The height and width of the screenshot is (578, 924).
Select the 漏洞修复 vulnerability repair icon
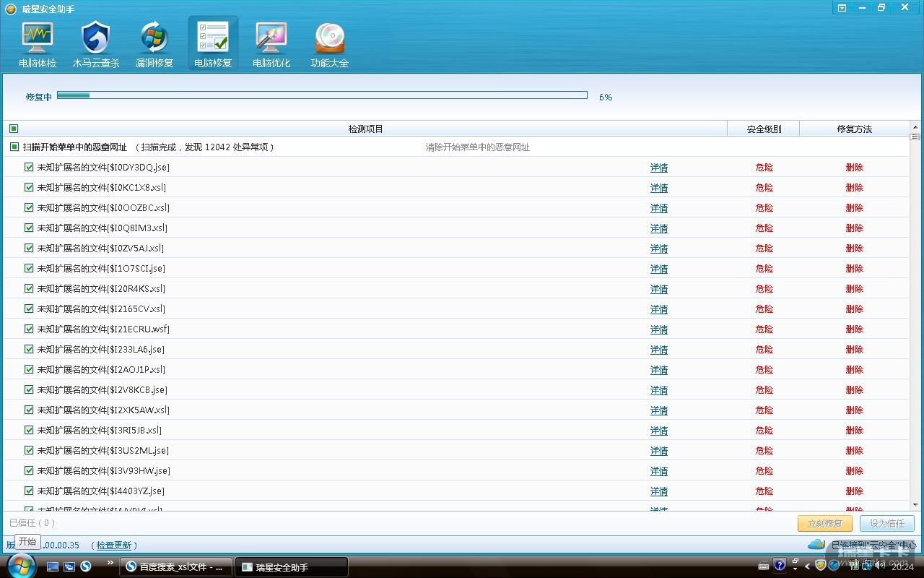tap(154, 45)
